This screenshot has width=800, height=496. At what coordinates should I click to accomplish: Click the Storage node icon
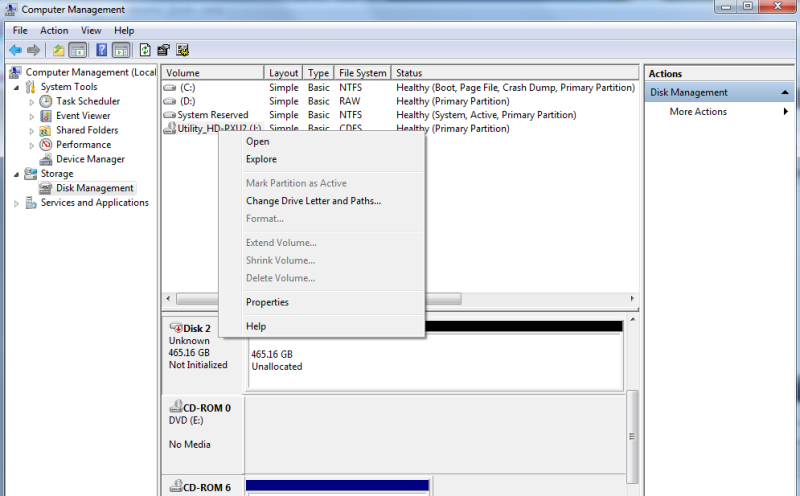click(x=31, y=173)
